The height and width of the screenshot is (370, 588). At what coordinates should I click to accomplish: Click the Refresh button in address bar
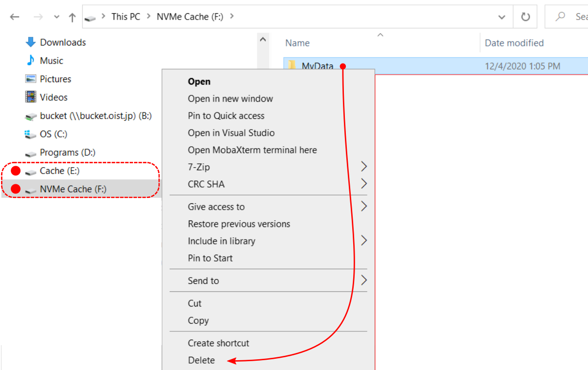tap(525, 17)
